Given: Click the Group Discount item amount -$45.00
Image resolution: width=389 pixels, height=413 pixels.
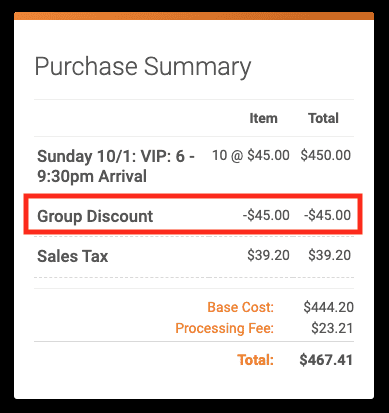Looking at the screenshot, I should tap(266, 215).
